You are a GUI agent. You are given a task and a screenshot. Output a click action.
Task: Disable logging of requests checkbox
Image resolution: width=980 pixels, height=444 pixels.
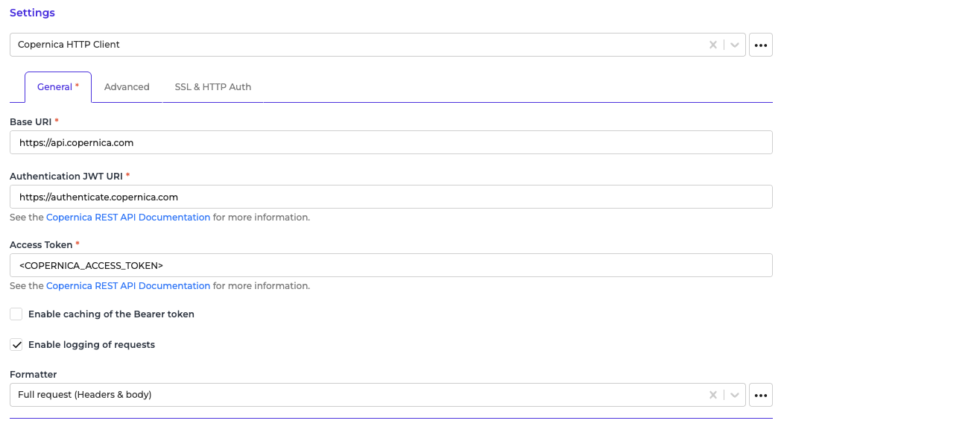pyautogui.click(x=16, y=345)
